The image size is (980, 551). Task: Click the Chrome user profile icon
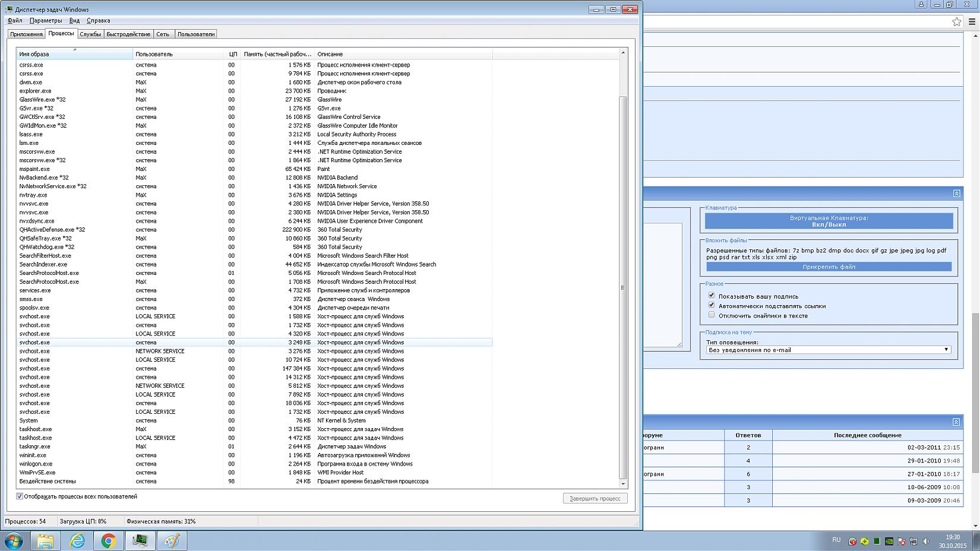(x=921, y=4)
